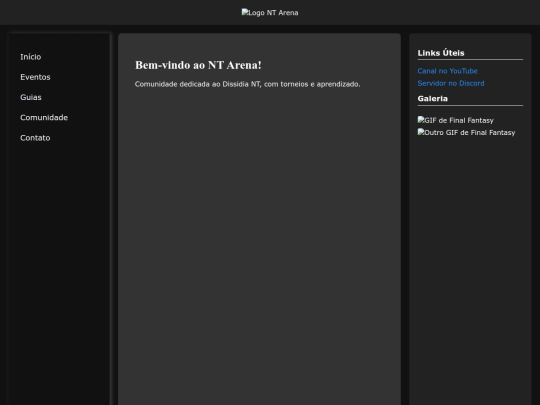Click the Comunidade dedicada ao Dissidia NT paragraph
540x405 pixels.
click(x=247, y=84)
